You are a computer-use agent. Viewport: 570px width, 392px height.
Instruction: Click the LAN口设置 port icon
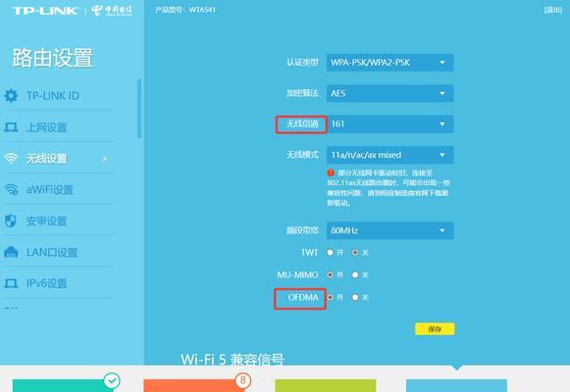click(x=11, y=252)
